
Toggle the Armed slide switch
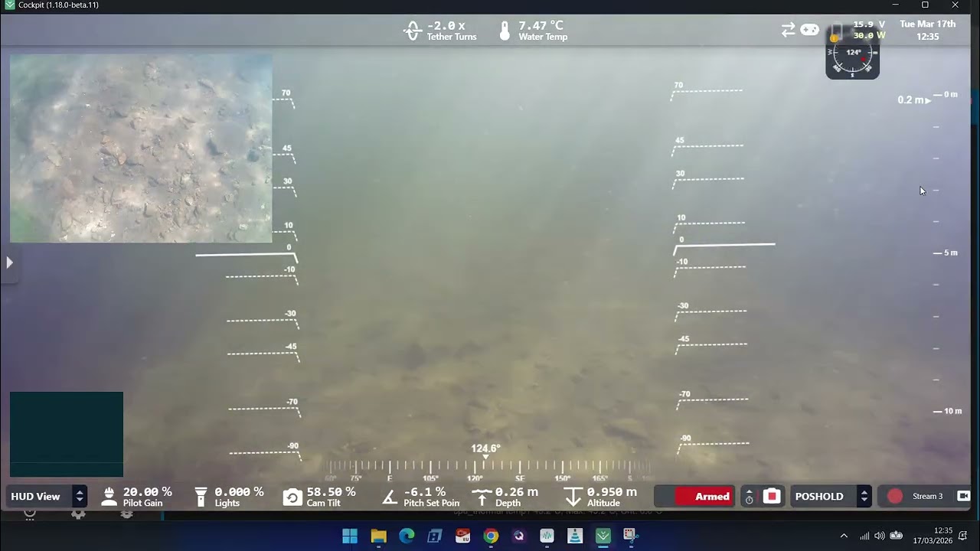pyautogui.click(x=694, y=497)
